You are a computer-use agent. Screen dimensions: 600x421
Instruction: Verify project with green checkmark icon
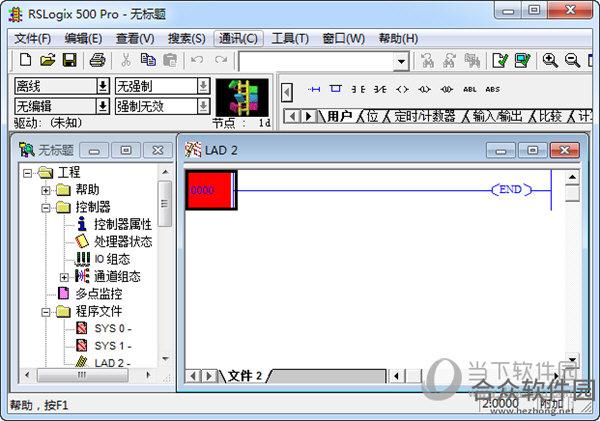[522, 60]
